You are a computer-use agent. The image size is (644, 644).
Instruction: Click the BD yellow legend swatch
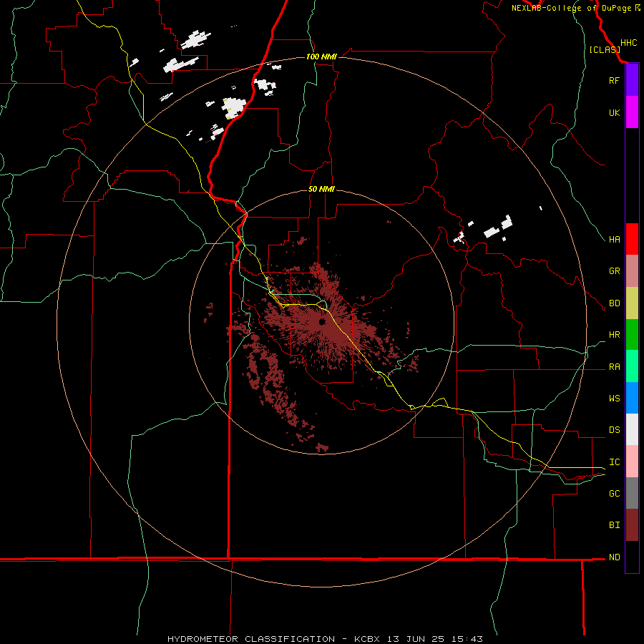[x=632, y=303]
